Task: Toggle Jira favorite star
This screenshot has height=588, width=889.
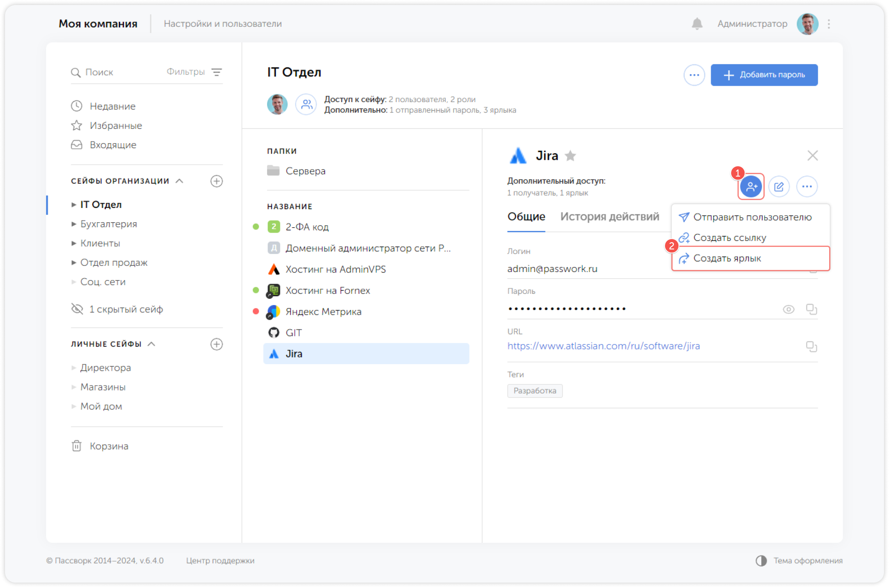Action: coord(570,156)
